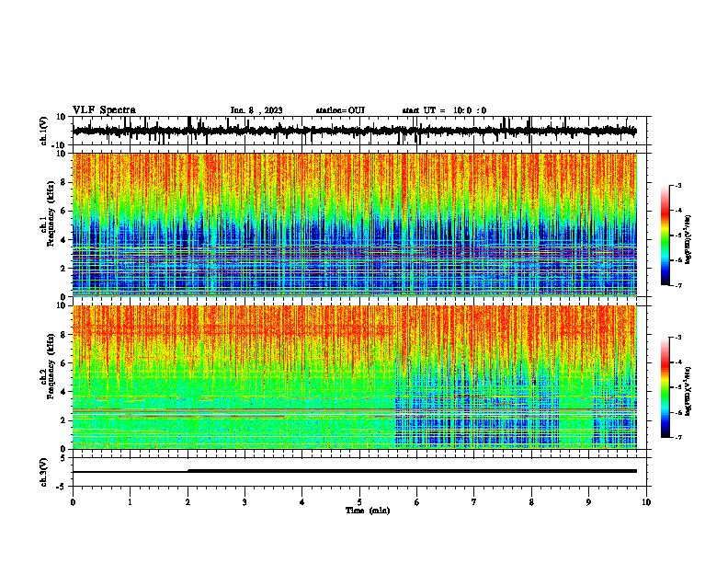Click the ch.1 voltage waveform trace panel

pos(358,131)
